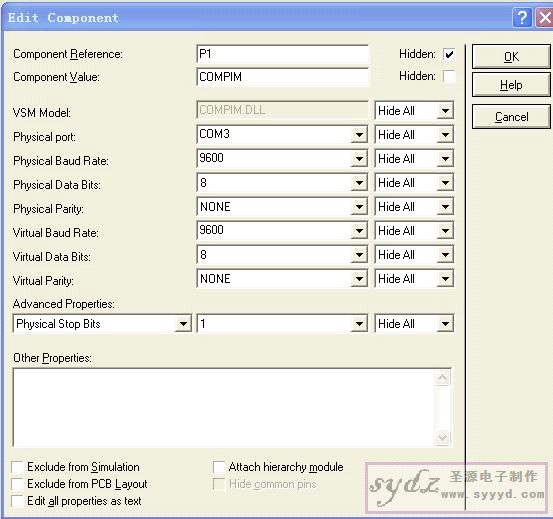The width and height of the screenshot is (553, 519).
Task: Click the Component Value COMPIM field
Action: (282, 77)
